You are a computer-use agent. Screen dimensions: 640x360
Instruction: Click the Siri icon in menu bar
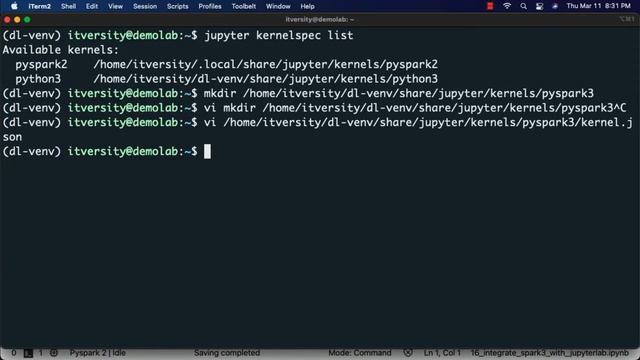point(555,6)
